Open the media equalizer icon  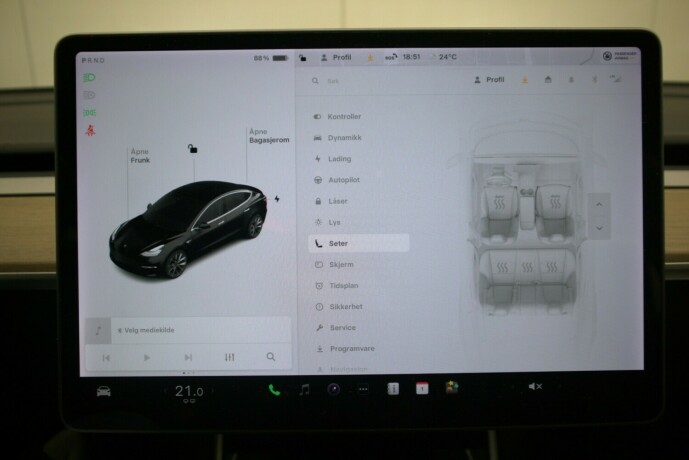pos(230,357)
